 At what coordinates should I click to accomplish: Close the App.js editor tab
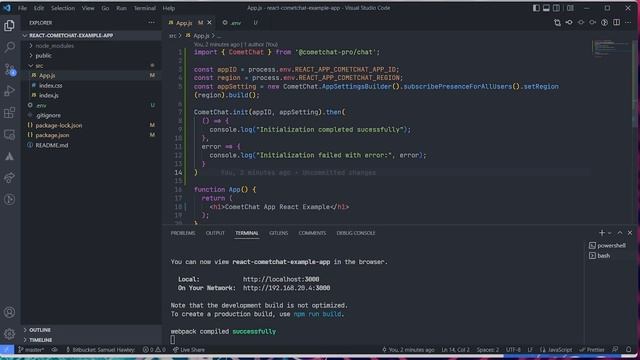tap(209, 23)
